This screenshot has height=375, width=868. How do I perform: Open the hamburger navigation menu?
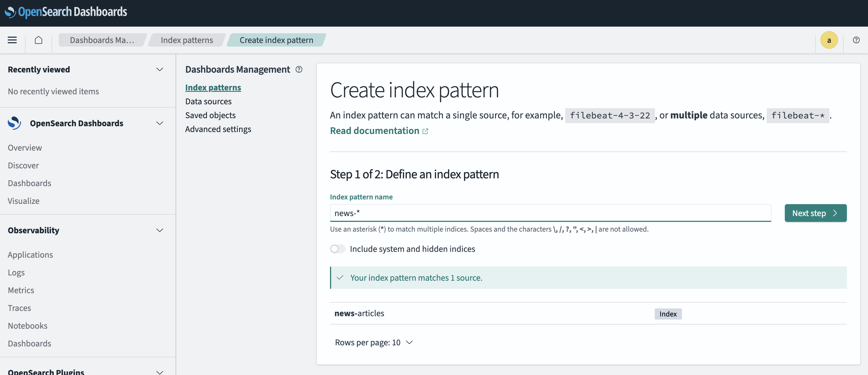12,40
